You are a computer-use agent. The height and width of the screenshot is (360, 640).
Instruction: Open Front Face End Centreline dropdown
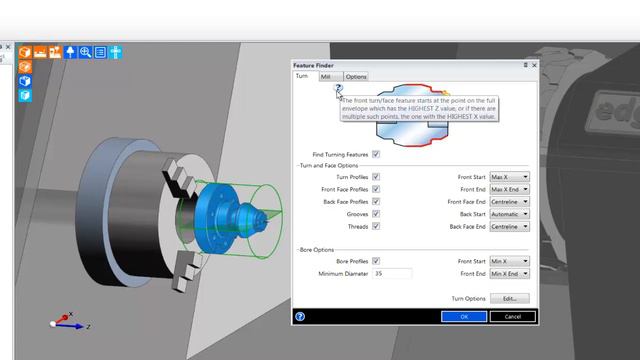point(509,202)
